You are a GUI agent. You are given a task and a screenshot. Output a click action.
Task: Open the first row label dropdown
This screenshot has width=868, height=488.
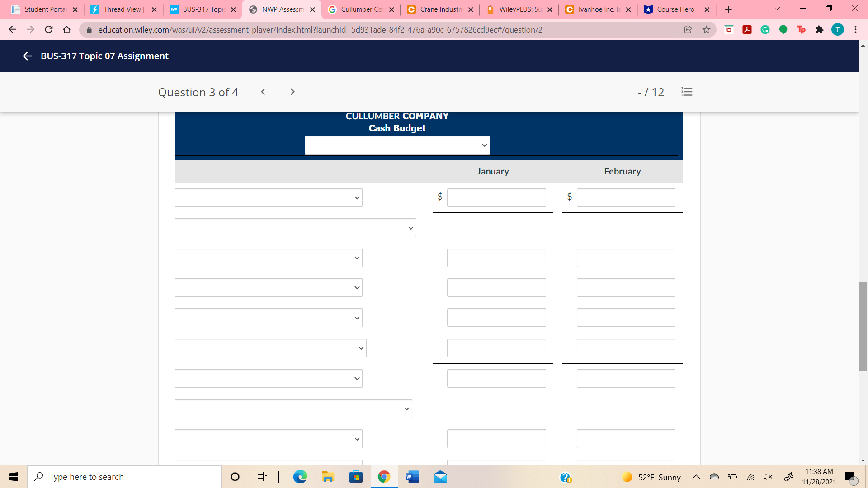pos(269,197)
